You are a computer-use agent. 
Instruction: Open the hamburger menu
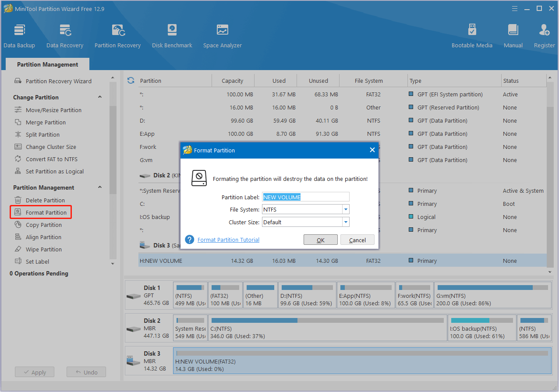click(514, 8)
